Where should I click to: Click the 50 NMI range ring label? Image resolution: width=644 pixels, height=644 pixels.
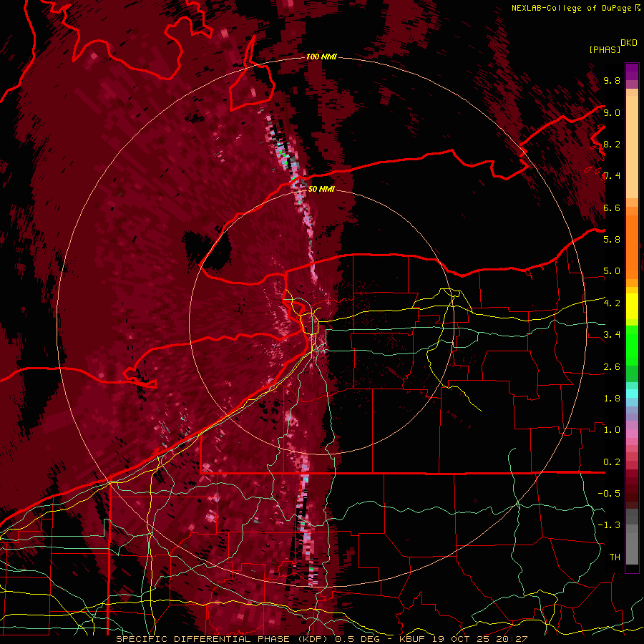321,189
